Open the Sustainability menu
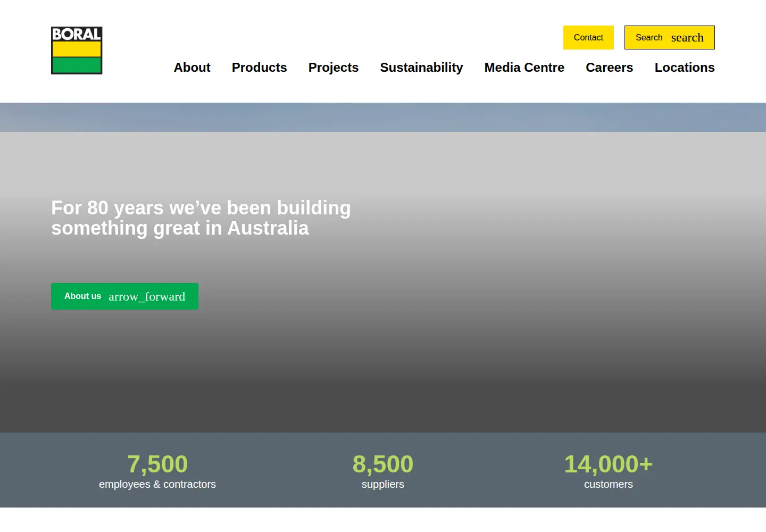Screen dimensions: 766x532 (x=421, y=68)
